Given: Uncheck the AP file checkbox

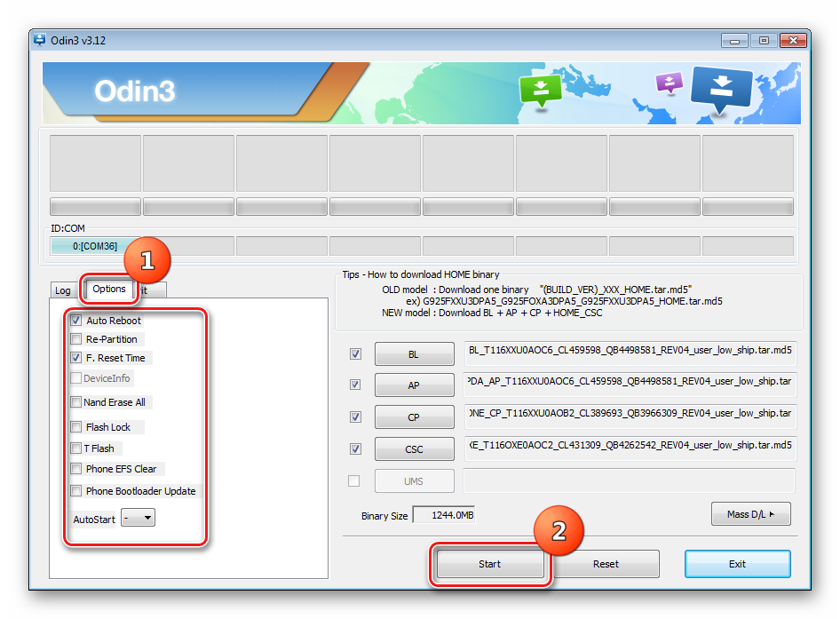Looking at the screenshot, I should click(x=355, y=385).
